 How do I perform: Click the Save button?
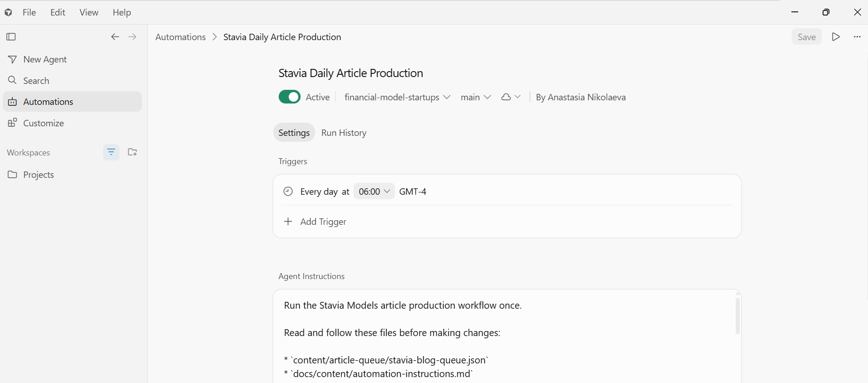pos(807,37)
